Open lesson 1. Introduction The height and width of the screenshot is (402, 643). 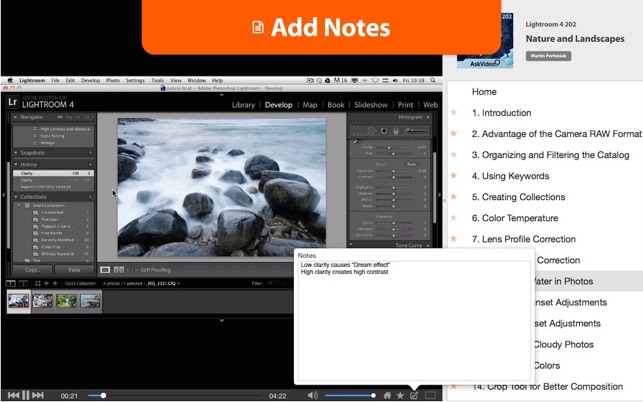pyautogui.click(x=501, y=113)
